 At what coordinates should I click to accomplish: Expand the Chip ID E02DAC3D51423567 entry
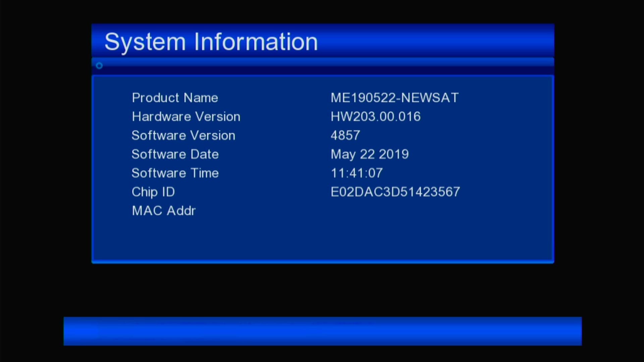[x=395, y=191]
